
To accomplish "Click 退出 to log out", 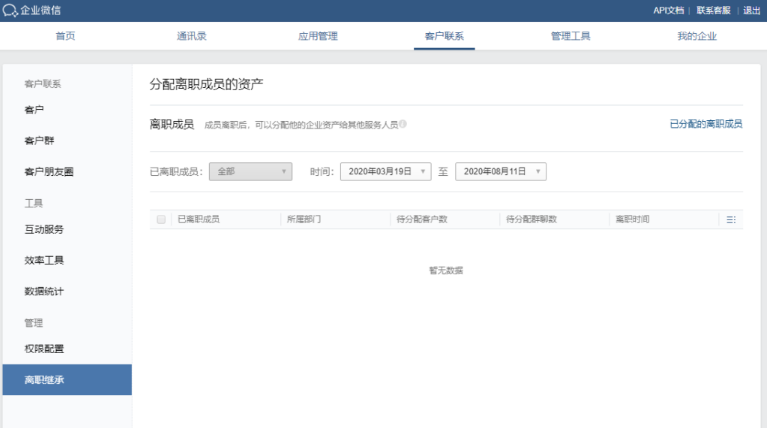I will coord(751,10).
